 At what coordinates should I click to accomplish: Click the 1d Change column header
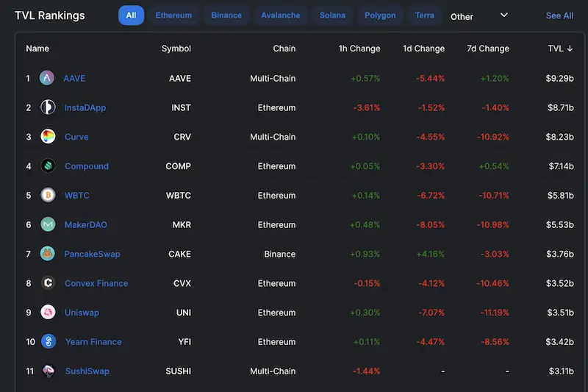(424, 49)
